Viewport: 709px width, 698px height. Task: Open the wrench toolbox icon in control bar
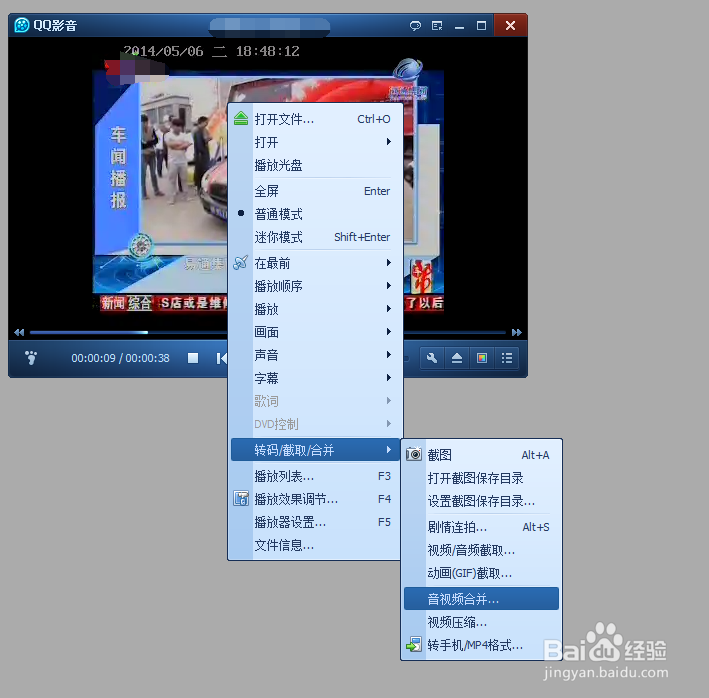pyautogui.click(x=432, y=358)
